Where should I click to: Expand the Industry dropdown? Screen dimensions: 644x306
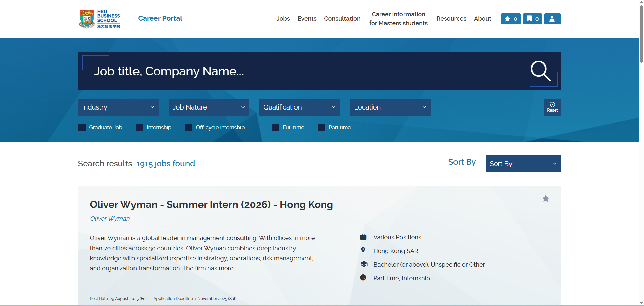coord(118,107)
